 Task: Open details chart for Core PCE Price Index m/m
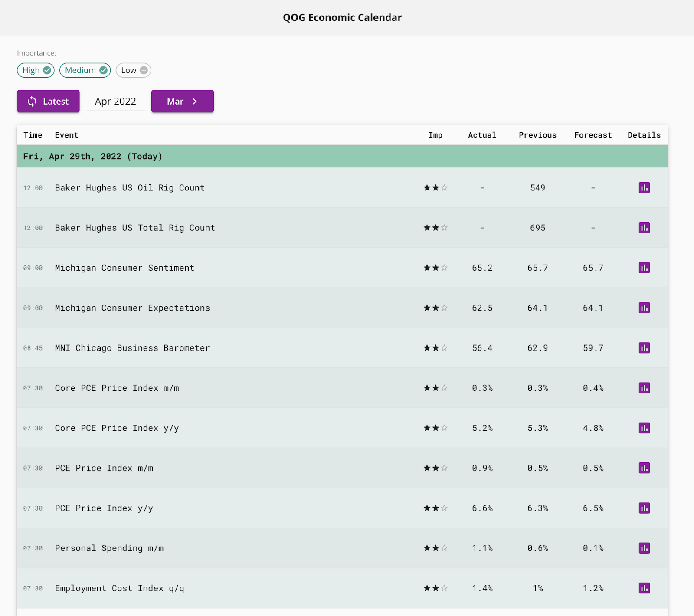tap(644, 388)
